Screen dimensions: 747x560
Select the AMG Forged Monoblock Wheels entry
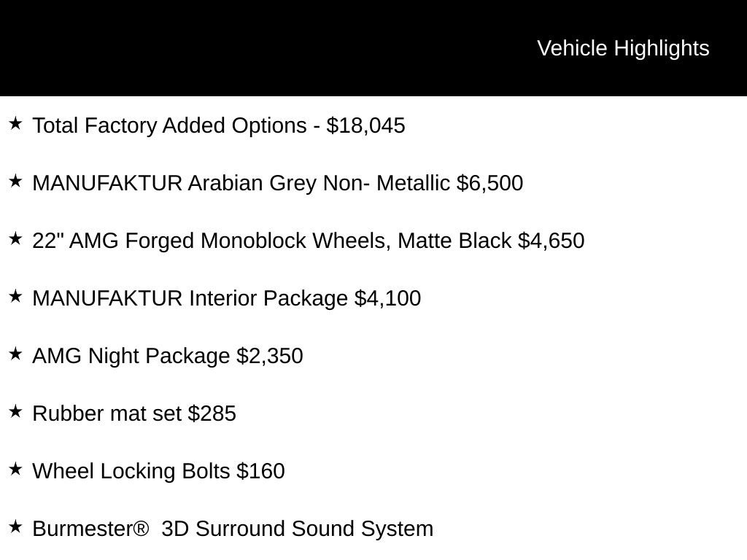[x=309, y=241]
